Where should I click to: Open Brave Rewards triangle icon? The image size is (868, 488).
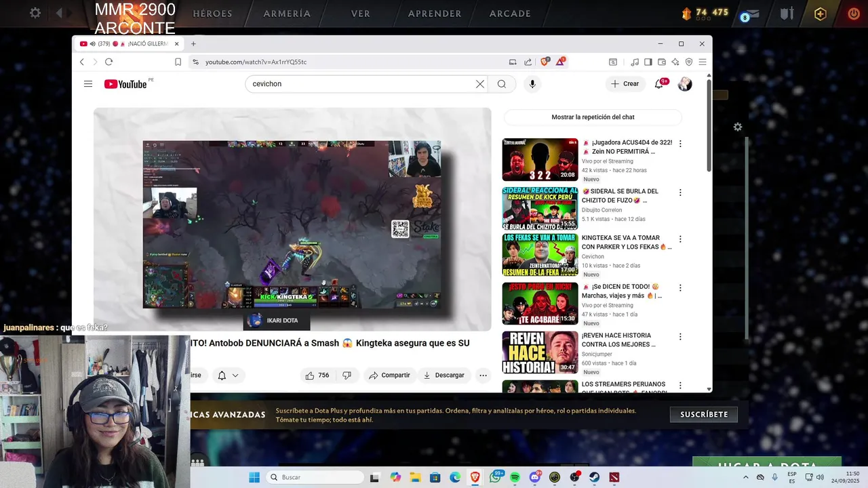(x=561, y=62)
